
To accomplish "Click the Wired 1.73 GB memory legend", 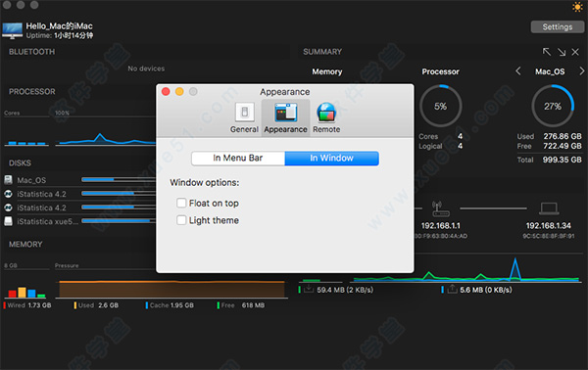I will coord(27,305).
